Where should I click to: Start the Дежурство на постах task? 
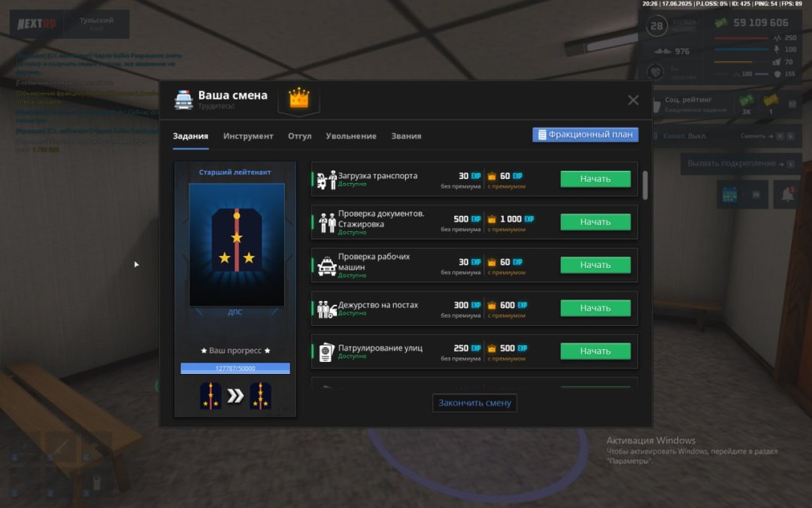[595, 308]
